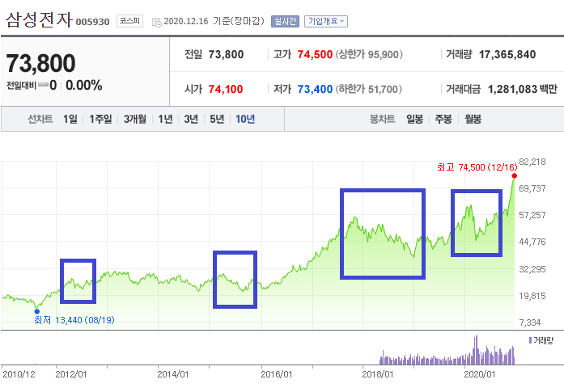564x392 pixels.
Task: Click the stock code 005930
Action: coord(92,22)
